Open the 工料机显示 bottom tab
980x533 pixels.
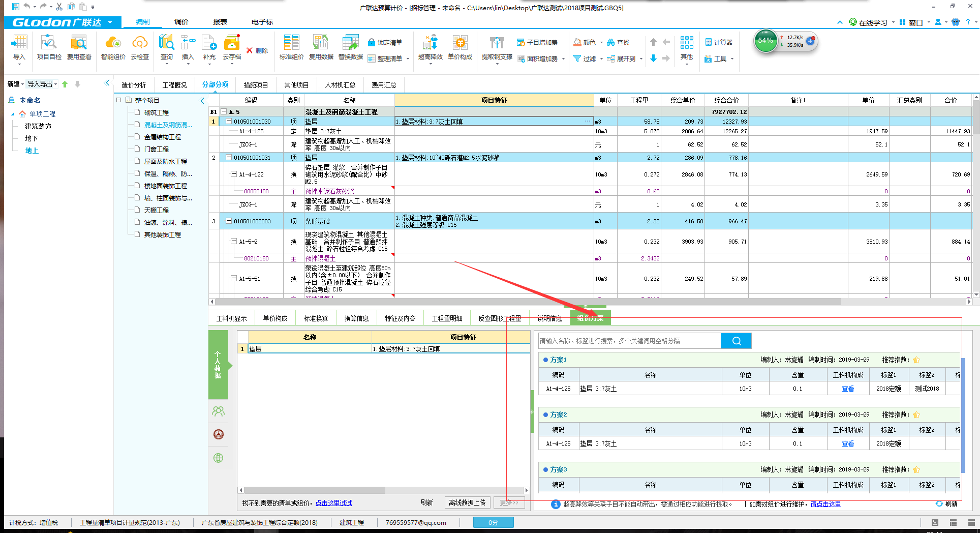coord(231,318)
